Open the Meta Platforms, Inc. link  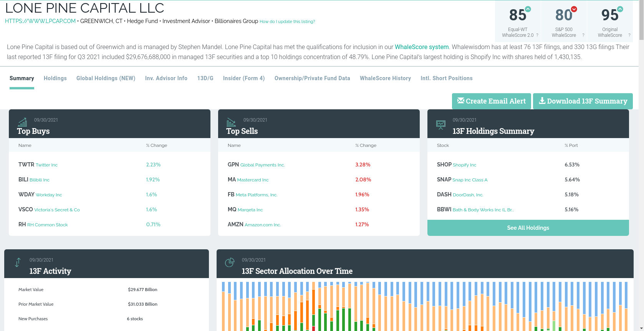coord(257,195)
